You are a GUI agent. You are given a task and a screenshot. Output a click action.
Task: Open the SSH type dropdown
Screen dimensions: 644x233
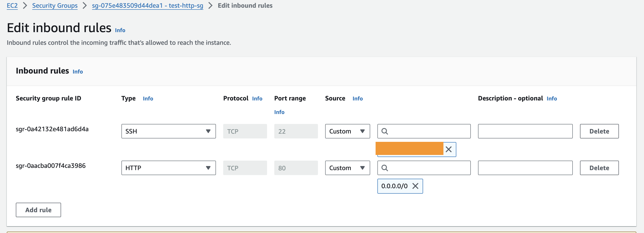point(168,131)
